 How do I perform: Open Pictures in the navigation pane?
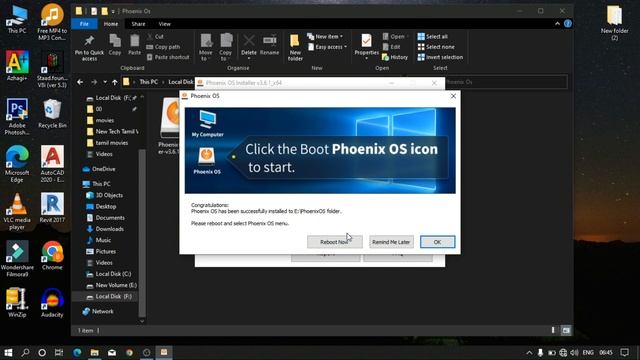pyautogui.click(x=101, y=251)
